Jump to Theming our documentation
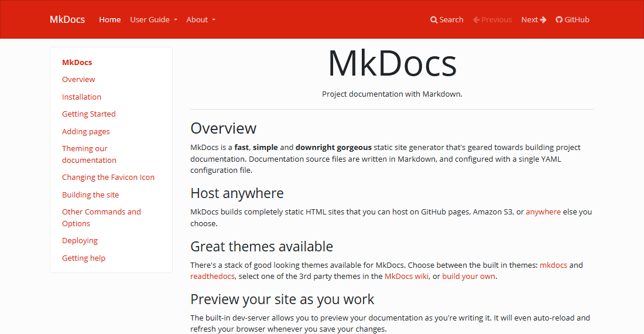 click(x=89, y=154)
